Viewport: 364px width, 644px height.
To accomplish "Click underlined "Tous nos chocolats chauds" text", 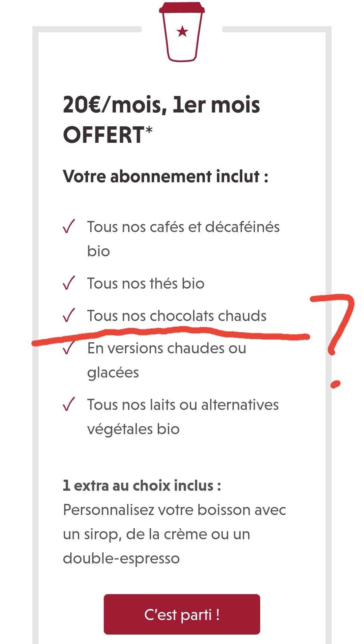I will pyautogui.click(x=177, y=316).
